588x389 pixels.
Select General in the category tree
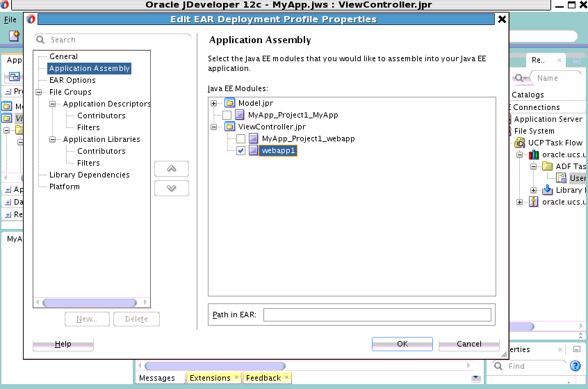[x=63, y=56]
